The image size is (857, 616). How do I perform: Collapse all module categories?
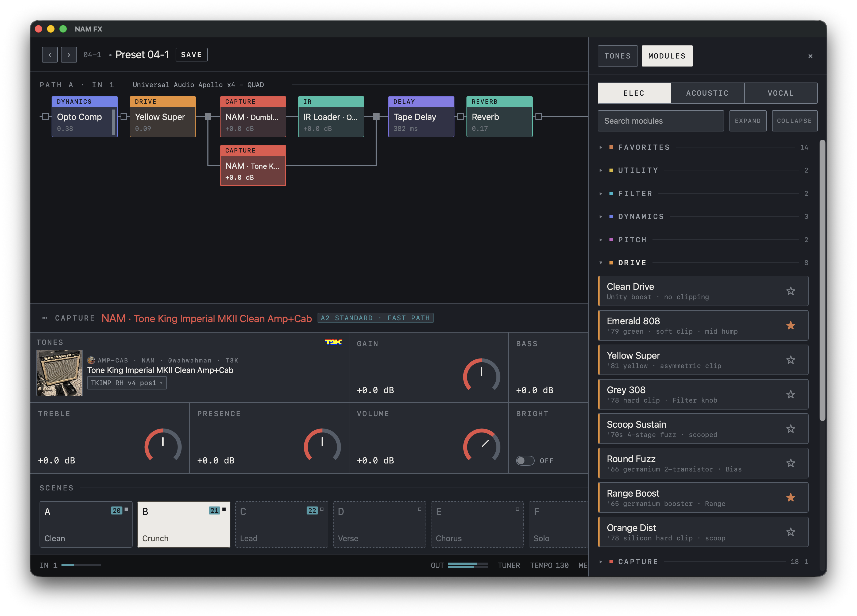(794, 121)
